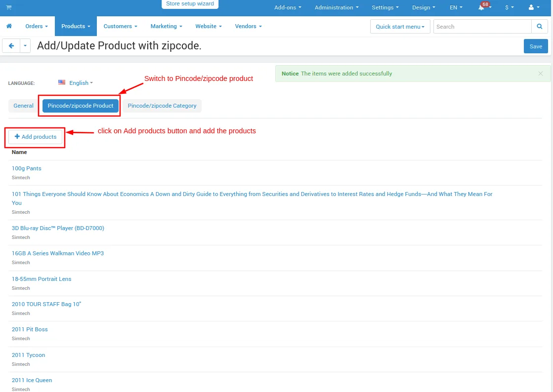553x392 pixels.
Task: Open 101 Things Everyone Should Know product
Action: point(252,198)
